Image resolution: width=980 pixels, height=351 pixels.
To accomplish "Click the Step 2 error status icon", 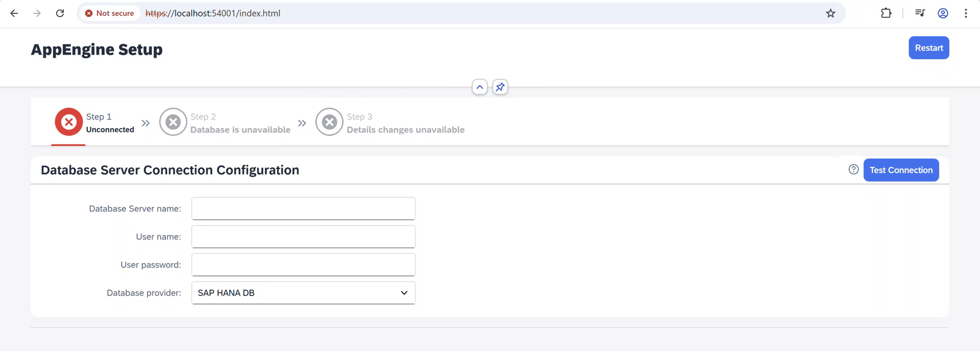I will tap(173, 122).
